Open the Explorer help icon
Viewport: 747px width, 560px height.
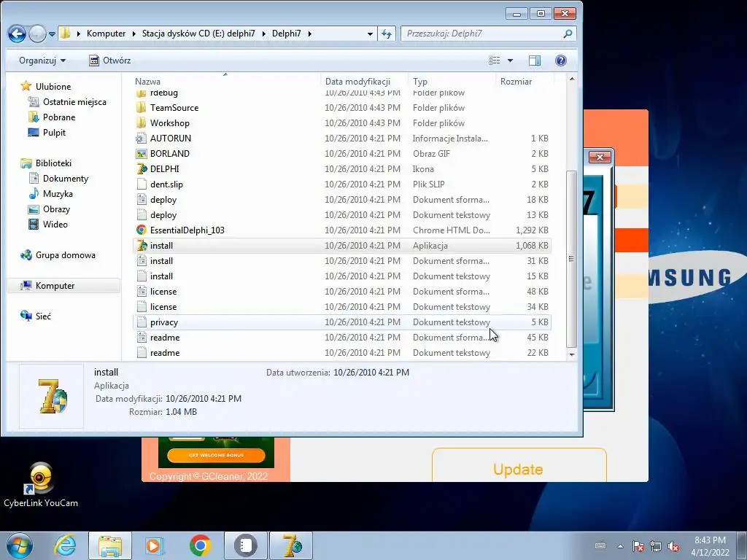click(561, 61)
